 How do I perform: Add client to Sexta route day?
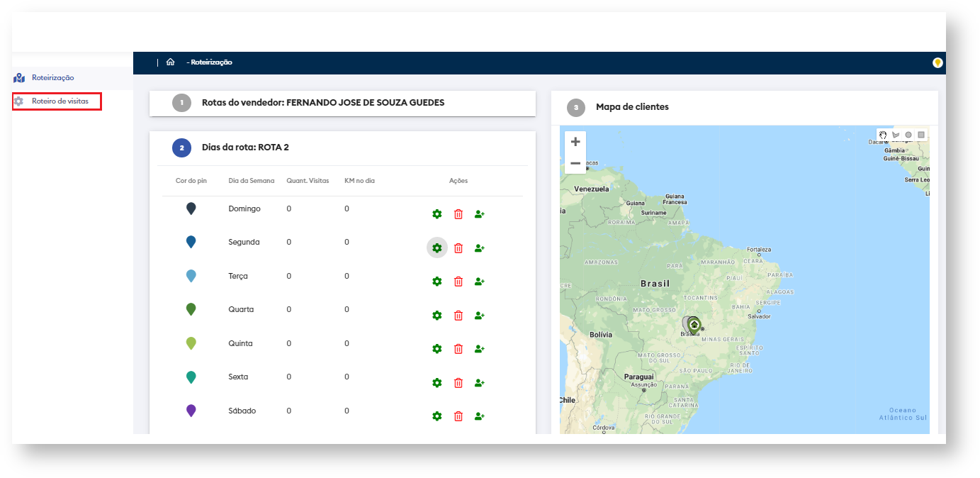[x=479, y=383]
